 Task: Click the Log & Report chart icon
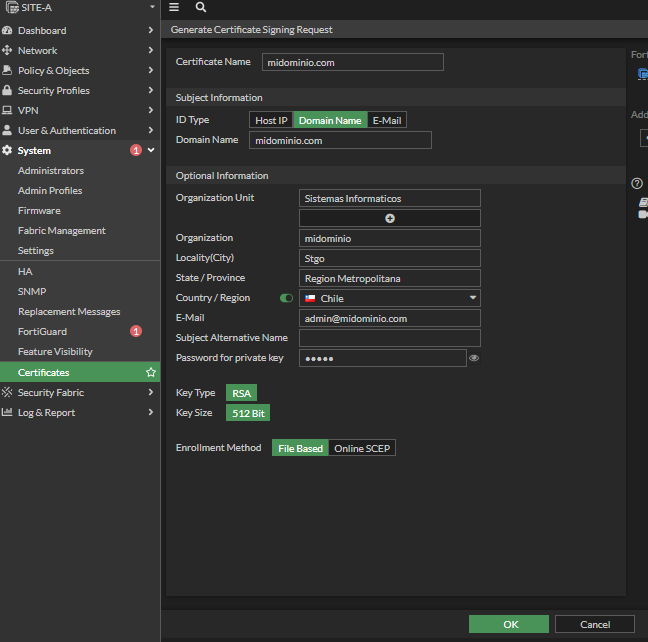pyautogui.click(x=8, y=413)
